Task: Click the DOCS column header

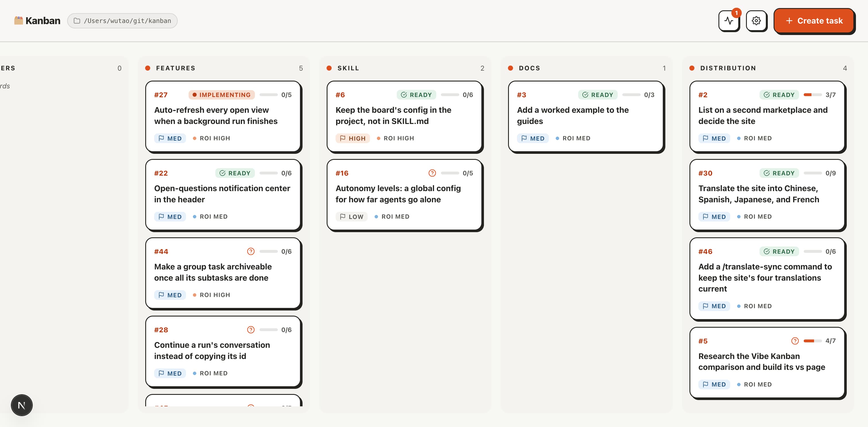Action: [529, 68]
